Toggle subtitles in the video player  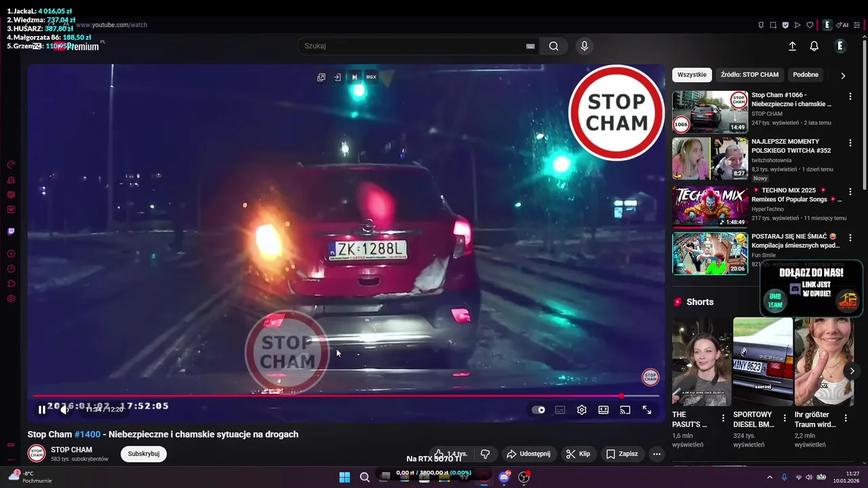point(560,410)
